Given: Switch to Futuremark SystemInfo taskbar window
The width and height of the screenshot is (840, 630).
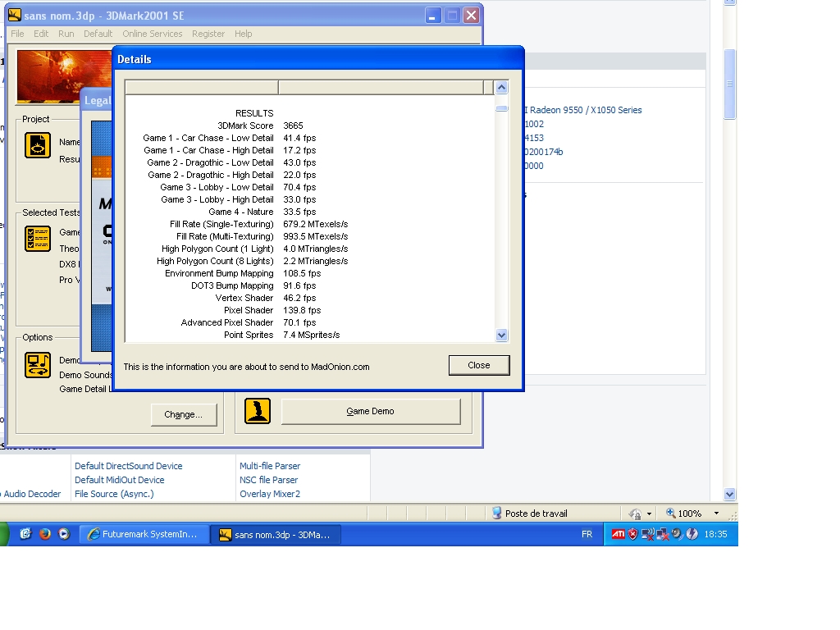Looking at the screenshot, I should [144, 534].
